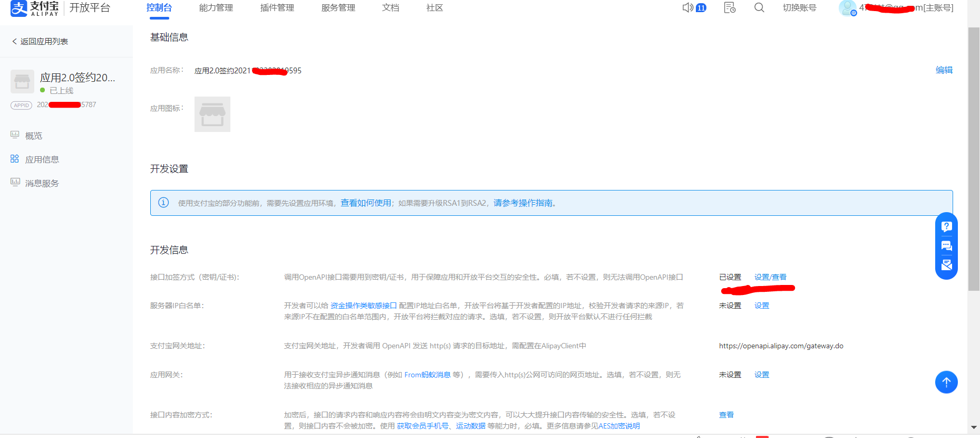Click 设置 for 应用网关
Screen dimensions: 980x438
click(x=762, y=375)
